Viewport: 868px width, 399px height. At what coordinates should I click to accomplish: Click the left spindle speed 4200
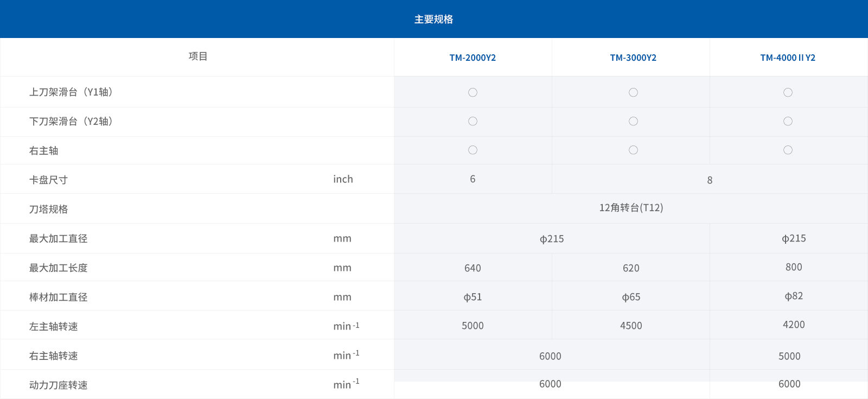[x=794, y=325]
